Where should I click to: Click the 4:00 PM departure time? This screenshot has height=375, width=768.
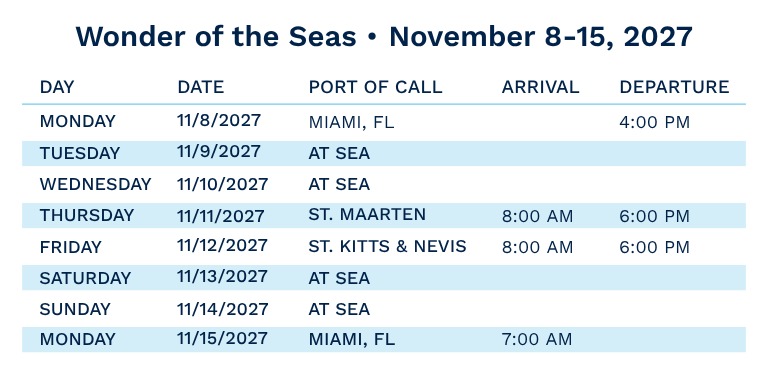click(654, 122)
